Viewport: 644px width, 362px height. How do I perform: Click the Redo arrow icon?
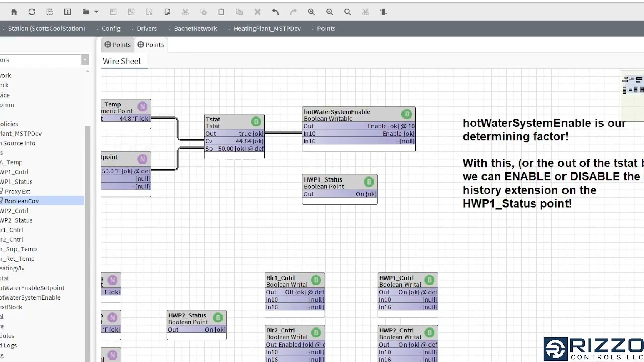[293, 12]
